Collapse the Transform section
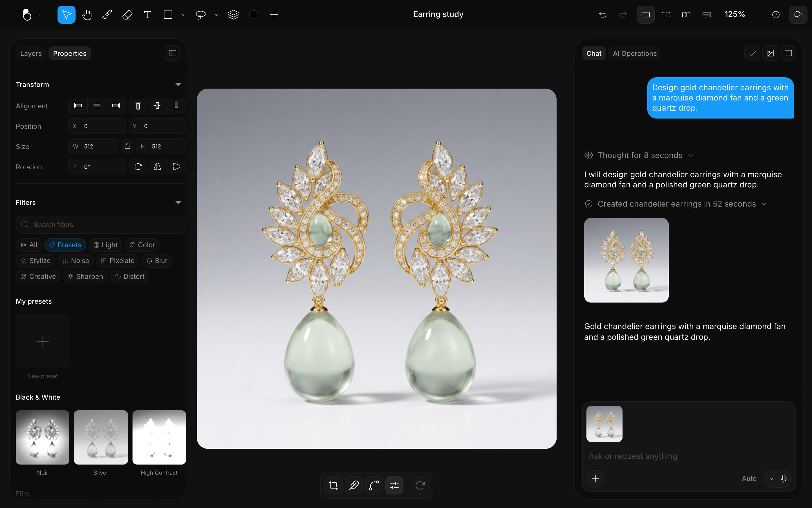The height and width of the screenshot is (508, 812). (178, 84)
